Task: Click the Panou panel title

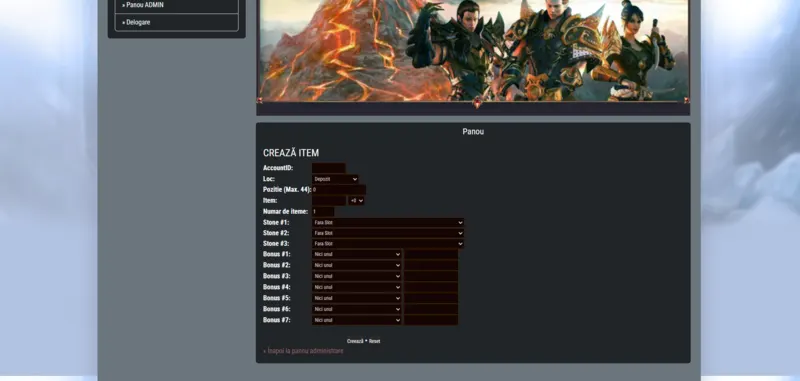Action: [x=473, y=132]
